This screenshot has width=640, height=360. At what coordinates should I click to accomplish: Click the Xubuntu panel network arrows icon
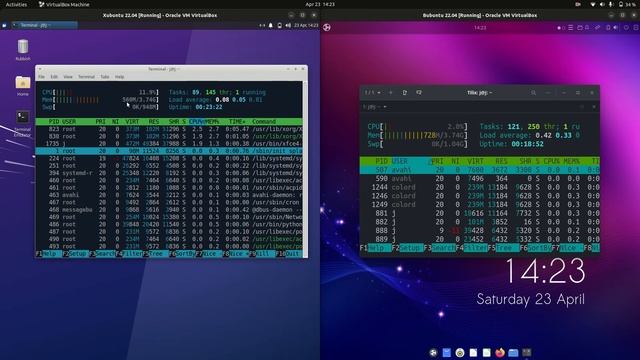[x=262, y=25]
